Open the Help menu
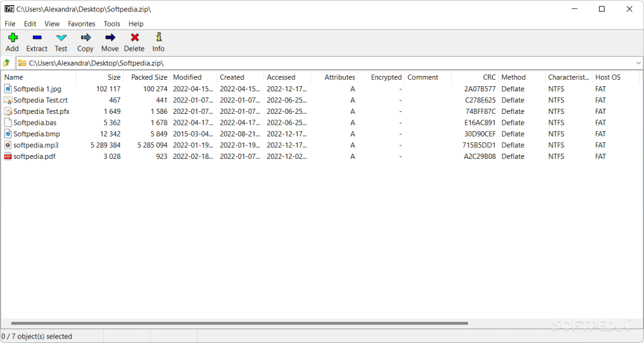Screen dimensions: 644x343 (x=136, y=24)
